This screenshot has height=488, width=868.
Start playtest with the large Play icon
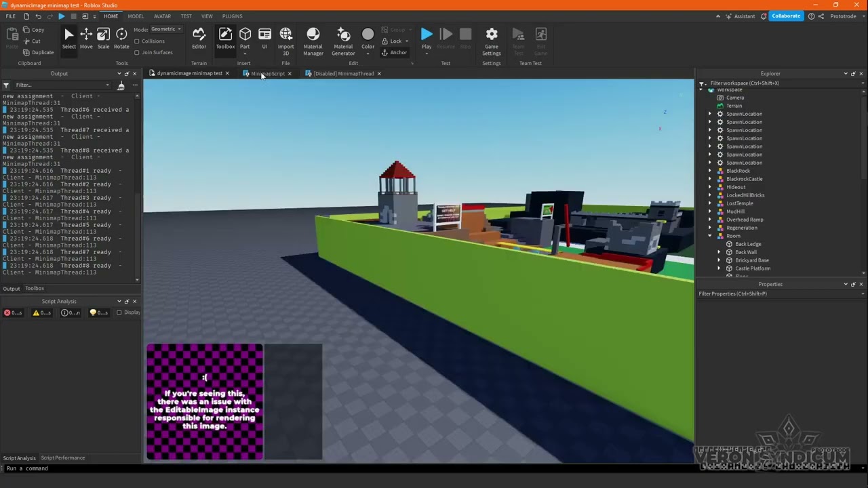[427, 34]
